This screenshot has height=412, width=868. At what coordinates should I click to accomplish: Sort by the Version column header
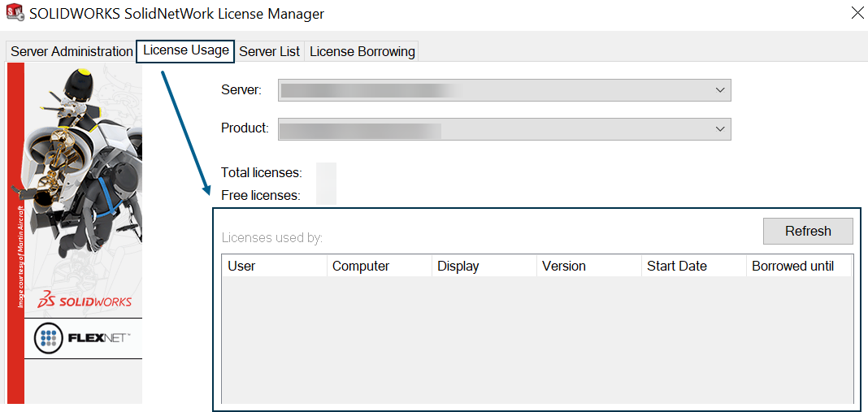tap(589, 266)
